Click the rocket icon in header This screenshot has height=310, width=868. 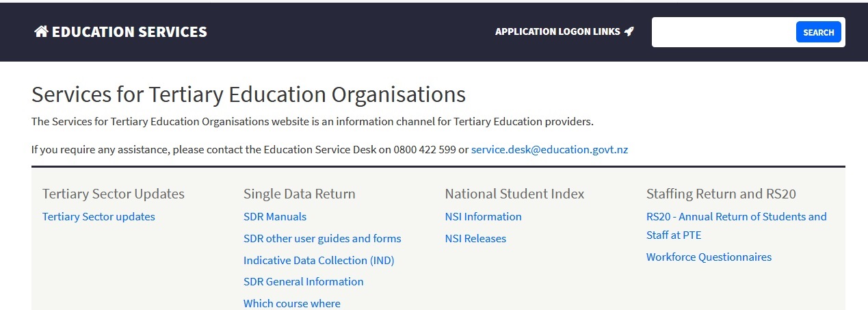pyautogui.click(x=629, y=31)
